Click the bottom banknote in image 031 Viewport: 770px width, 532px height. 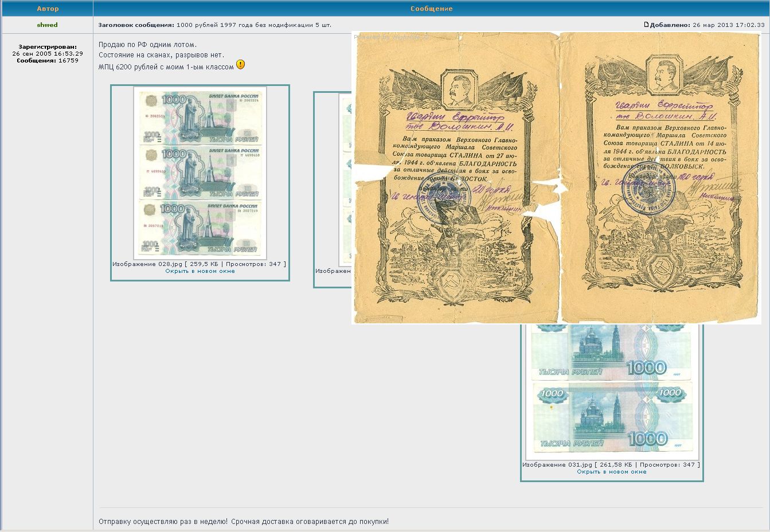coord(611,417)
